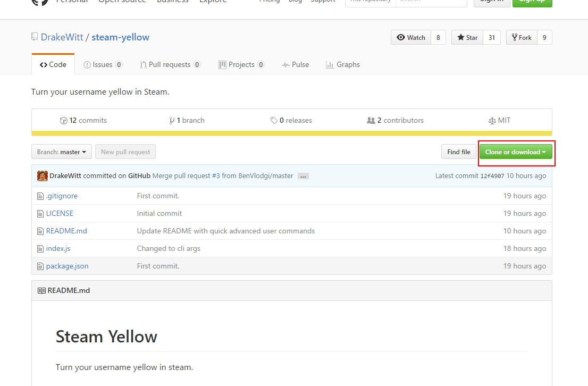588x386 pixels.
Task: Open the Merge pull request commit message
Action: (x=181, y=175)
